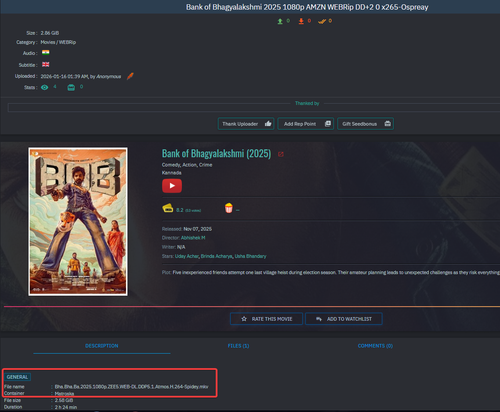Open director Abhishek M link
The image size is (500, 412).
tap(193, 238)
